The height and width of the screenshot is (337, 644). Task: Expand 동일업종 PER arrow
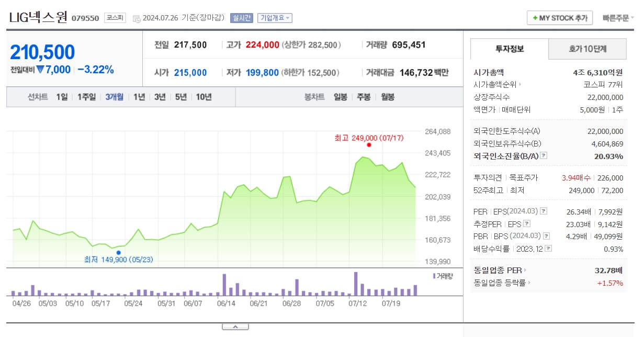[x=526, y=271]
